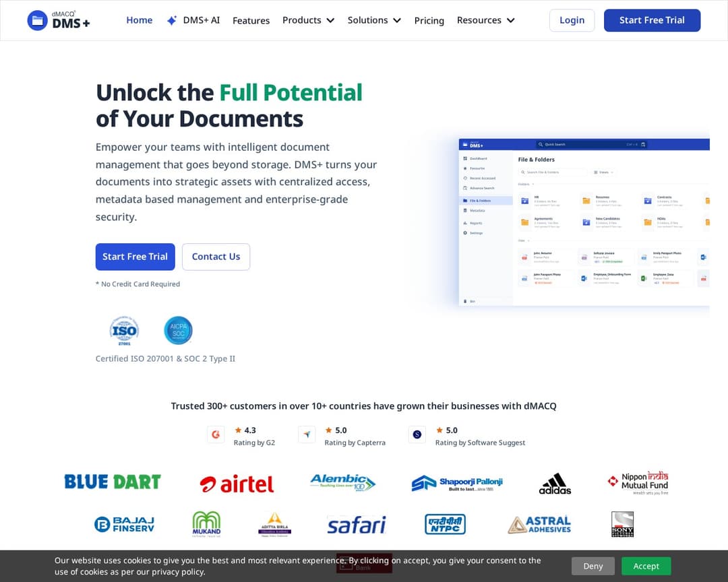728x582 pixels.
Task: Click the Aditya Birla logo
Action: point(275,525)
